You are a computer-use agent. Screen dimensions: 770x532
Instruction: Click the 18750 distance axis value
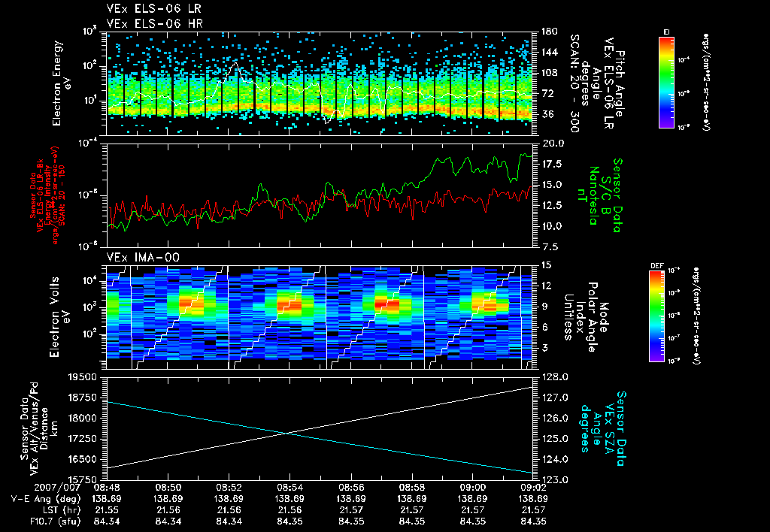point(83,397)
